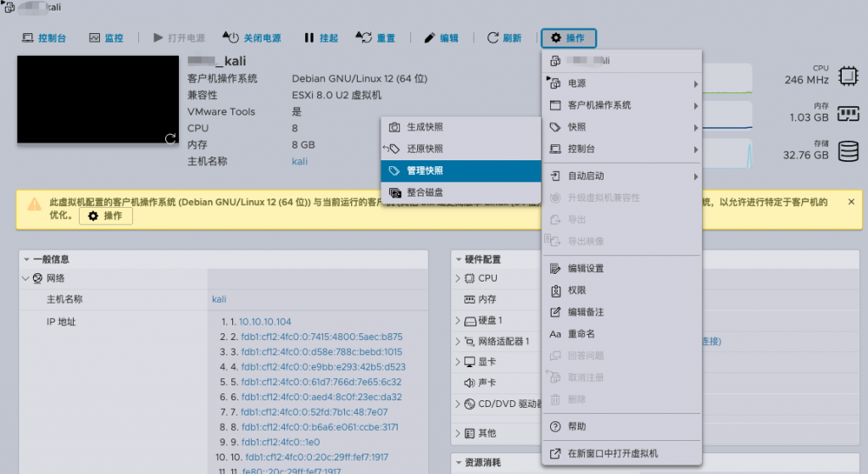868x474 pixels.
Task: Collapse the 一般信息 general info panel
Action: 26,259
